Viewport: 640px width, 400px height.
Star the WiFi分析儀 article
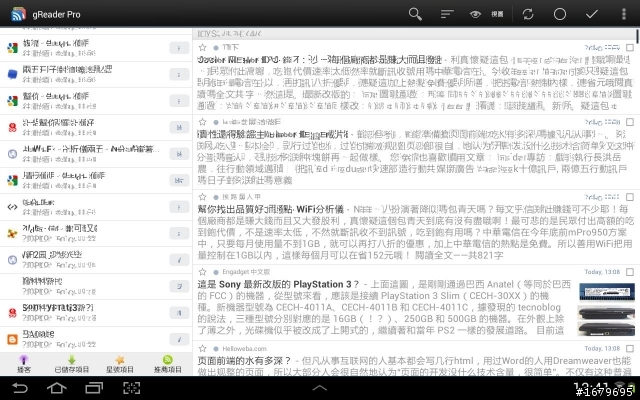pos(202,197)
